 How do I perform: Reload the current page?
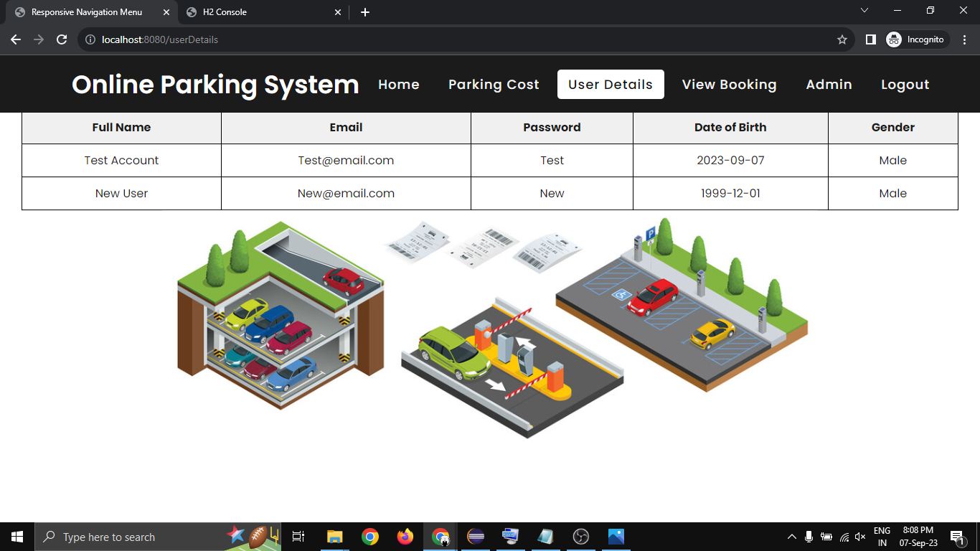[62, 39]
